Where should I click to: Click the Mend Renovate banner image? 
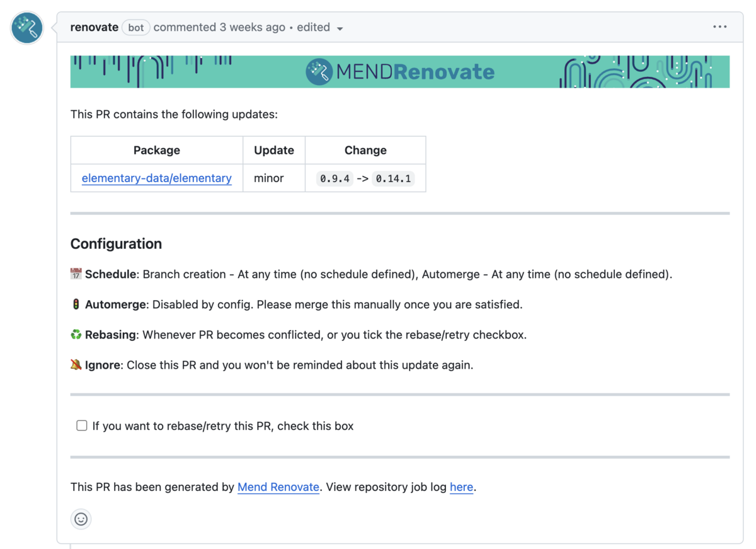point(400,72)
